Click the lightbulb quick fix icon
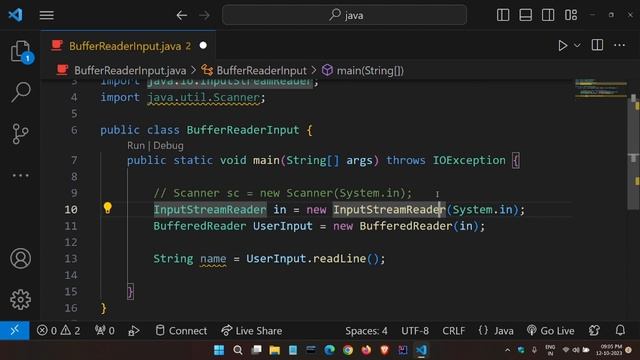The height and width of the screenshot is (360, 640). pos(107,208)
